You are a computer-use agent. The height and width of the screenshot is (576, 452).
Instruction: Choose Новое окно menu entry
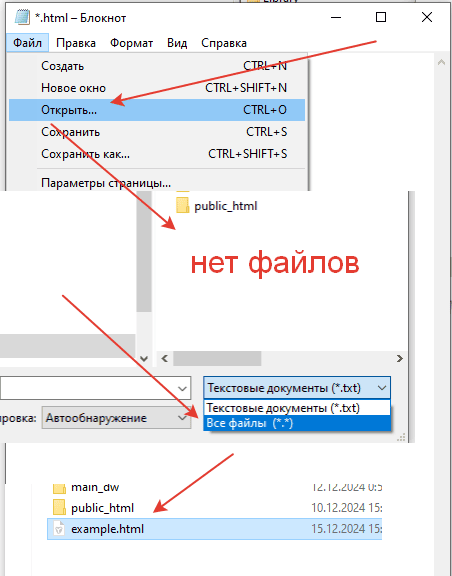pos(157,88)
